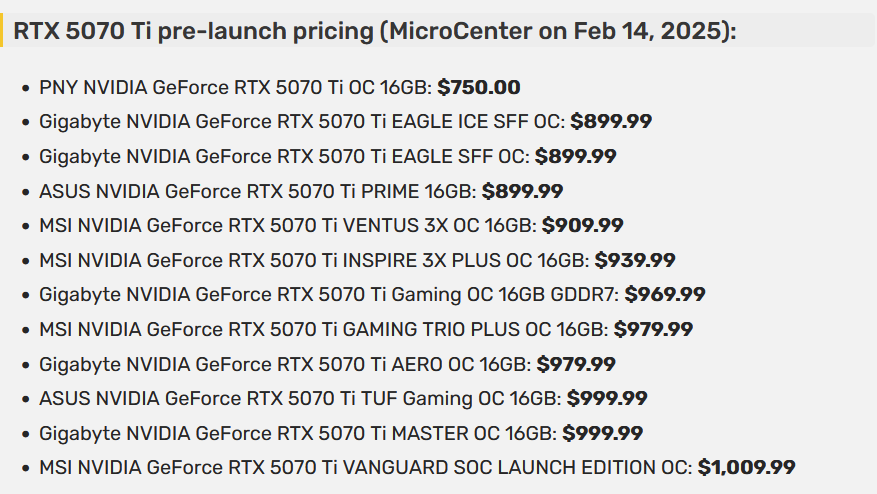Screen dimensions: 877x494
Task: Click the $750.00 price
Action: 478,88
